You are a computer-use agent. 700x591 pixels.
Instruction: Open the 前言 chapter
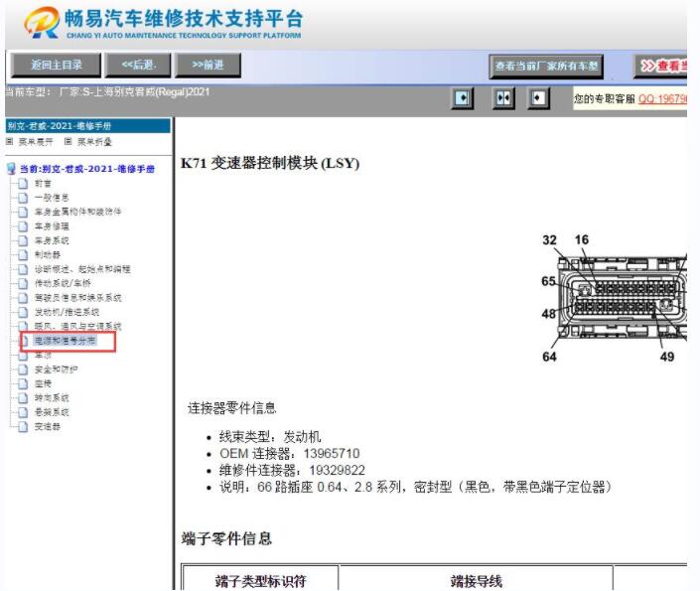coord(43,183)
